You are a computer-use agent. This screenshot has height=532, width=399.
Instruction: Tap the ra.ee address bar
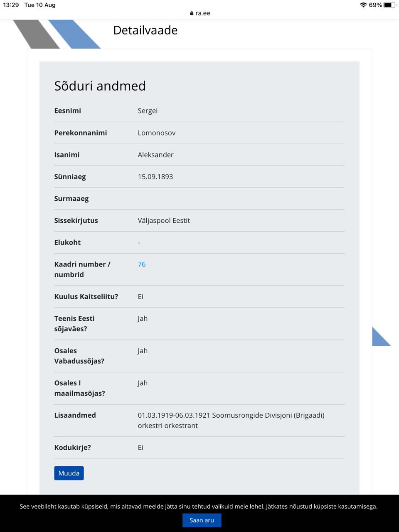tap(202, 13)
